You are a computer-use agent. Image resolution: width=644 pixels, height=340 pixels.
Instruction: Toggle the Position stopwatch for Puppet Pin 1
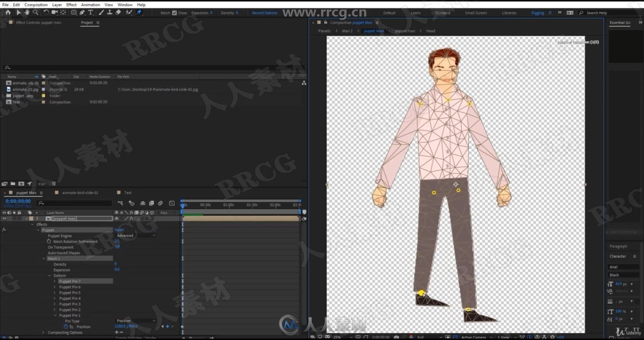click(66, 326)
